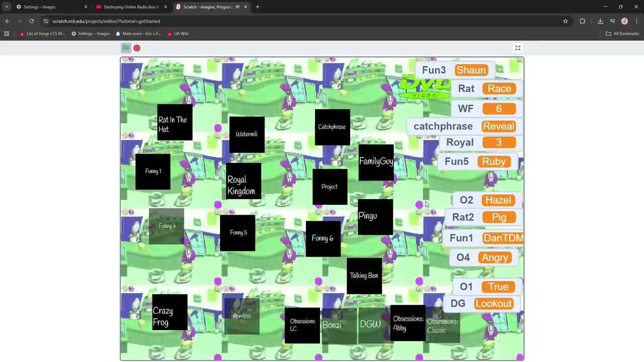
Task: Select the Funny 6 tile
Action: click(x=323, y=239)
